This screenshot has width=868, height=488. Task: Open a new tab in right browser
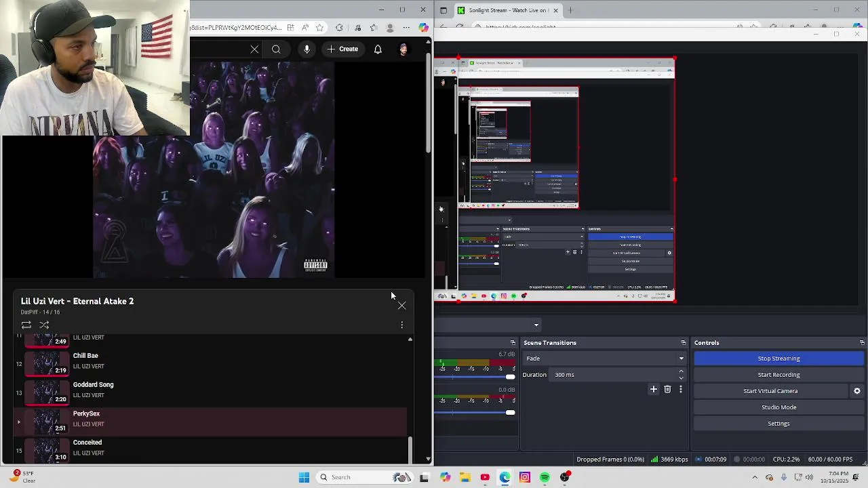point(570,10)
